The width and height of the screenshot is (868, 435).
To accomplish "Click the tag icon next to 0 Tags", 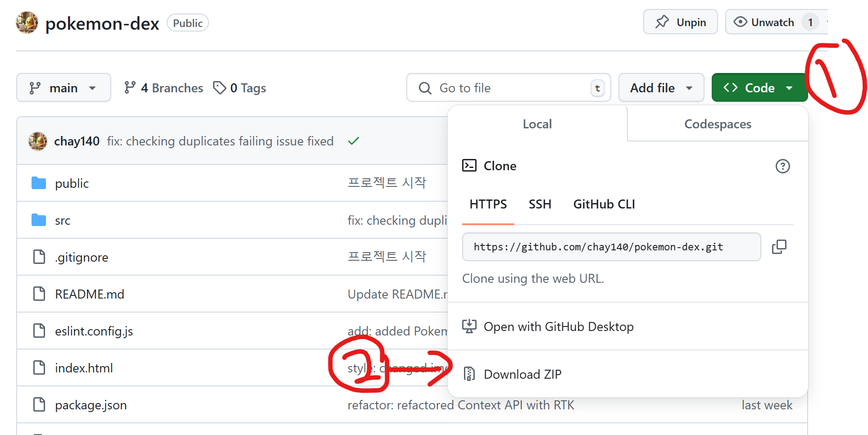I will tap(219, 87).
